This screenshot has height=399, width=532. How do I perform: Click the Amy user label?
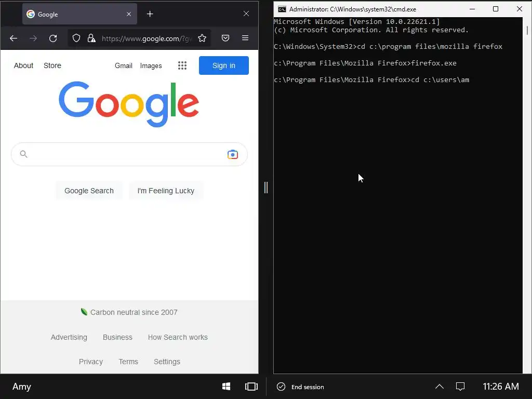[x=22, y=387]
